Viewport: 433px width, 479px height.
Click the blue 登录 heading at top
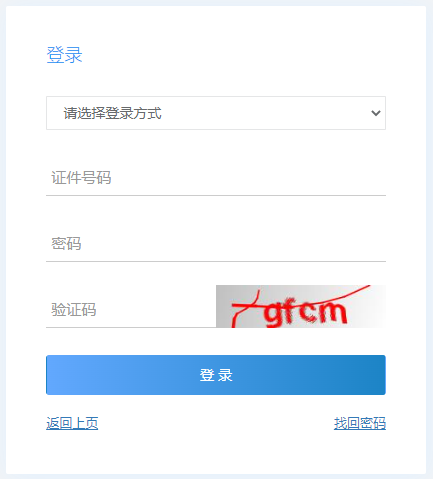(x=64, y=55)
